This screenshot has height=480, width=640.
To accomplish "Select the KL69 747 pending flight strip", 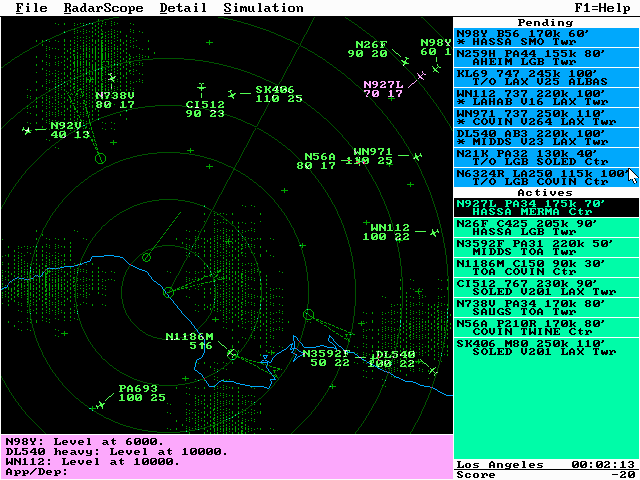I will pos(546,78).
